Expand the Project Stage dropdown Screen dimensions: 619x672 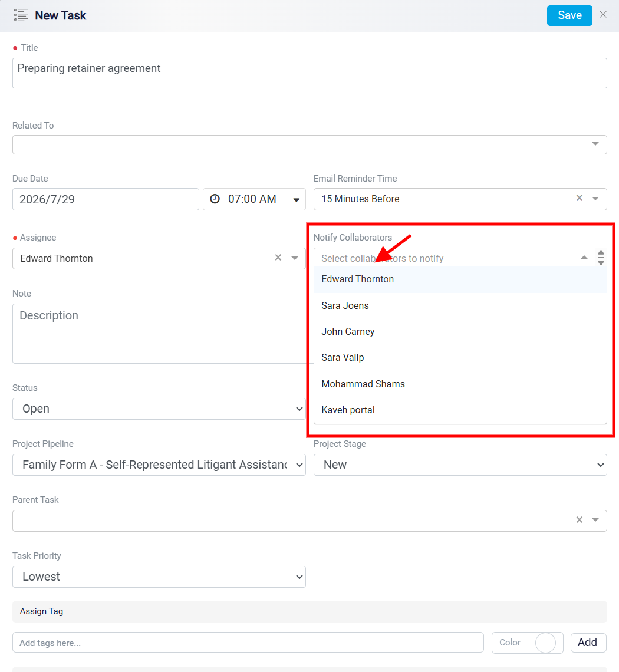[x=460, y=465]
